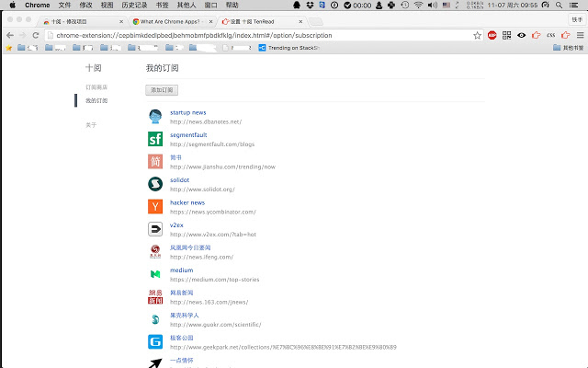Viewport: 588px width, 368px height.
Task: Open the hacker news link
Action: [187, 202]
